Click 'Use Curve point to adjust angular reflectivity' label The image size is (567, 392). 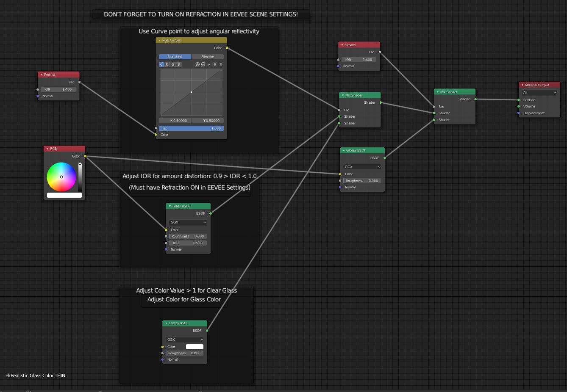click(x=199, y=31)
